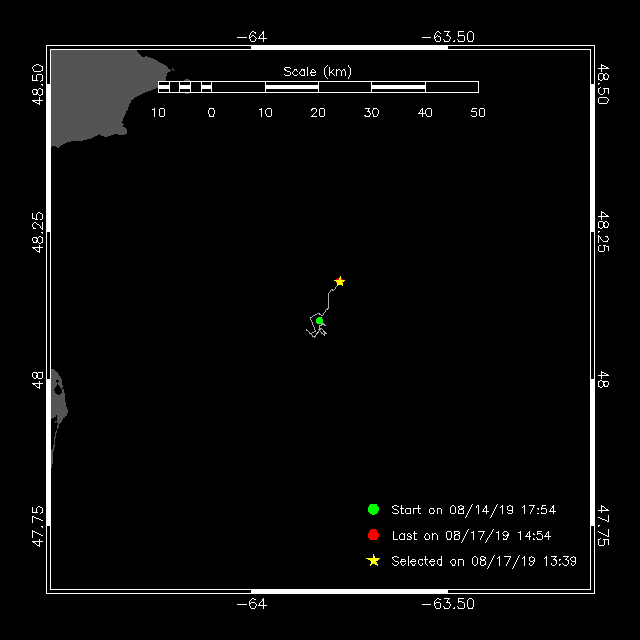Click the green start dot on the map
The image size is (640, 640).
coord(319,321)
